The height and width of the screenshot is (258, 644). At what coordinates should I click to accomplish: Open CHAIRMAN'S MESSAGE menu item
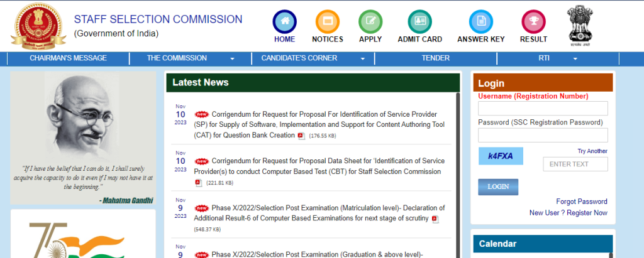tap(68, 58)
